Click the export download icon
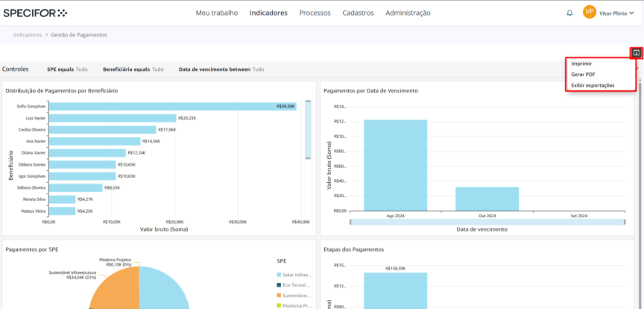644x309 pixels. 637,53
